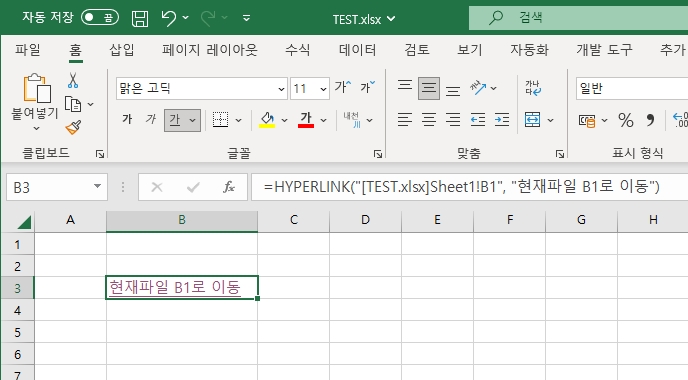Switch to the 삽입 (Insert) tab
Viewport: 688px width, 380px height.
point(122,50)
